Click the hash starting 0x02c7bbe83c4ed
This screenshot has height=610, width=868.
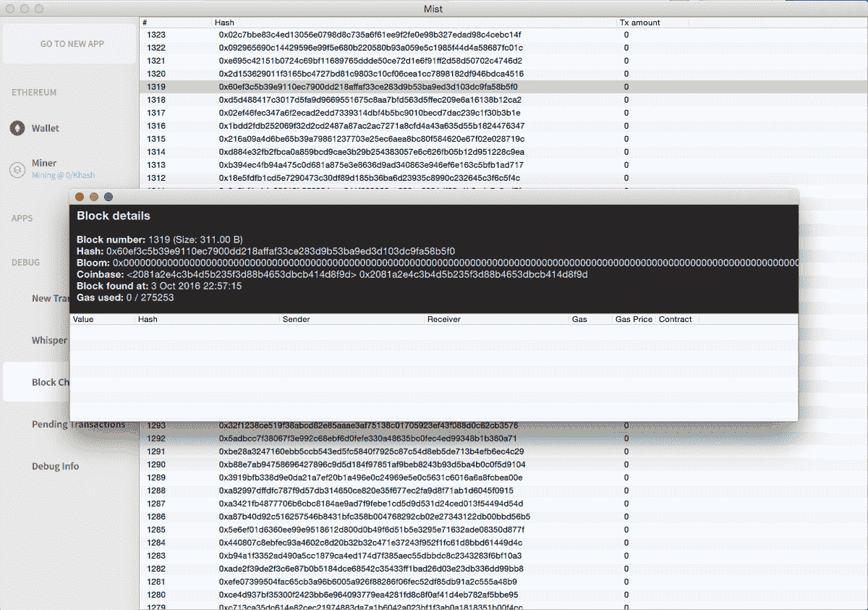coord(370,35)
